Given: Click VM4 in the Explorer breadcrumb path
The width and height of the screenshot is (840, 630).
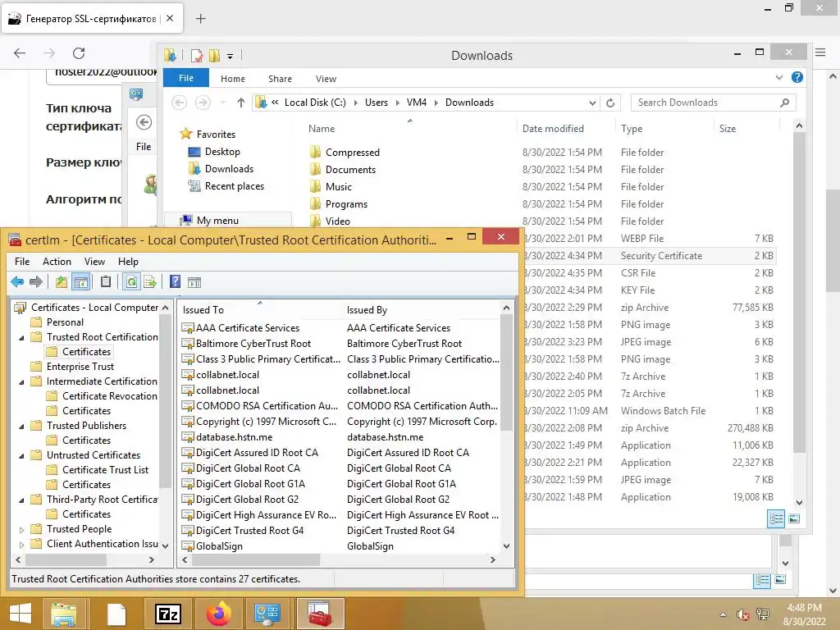Looking at the screenshot, I should pyautogui.click(x=416, y=103).
